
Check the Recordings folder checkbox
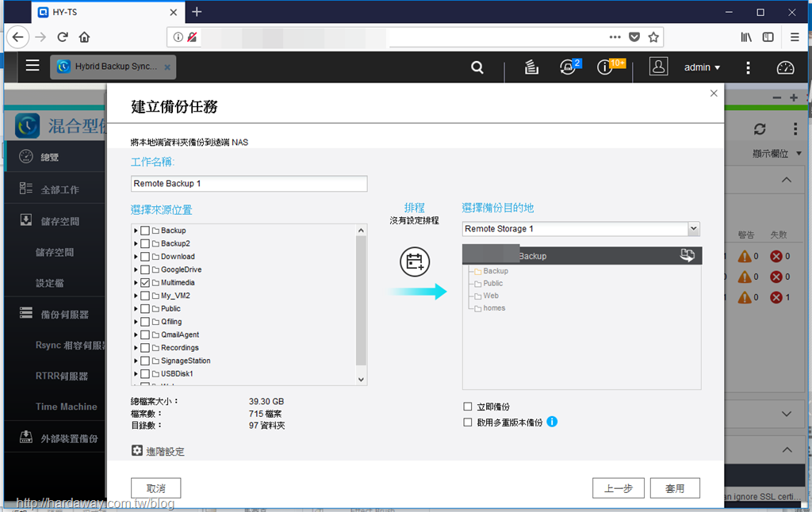(145, 347)
